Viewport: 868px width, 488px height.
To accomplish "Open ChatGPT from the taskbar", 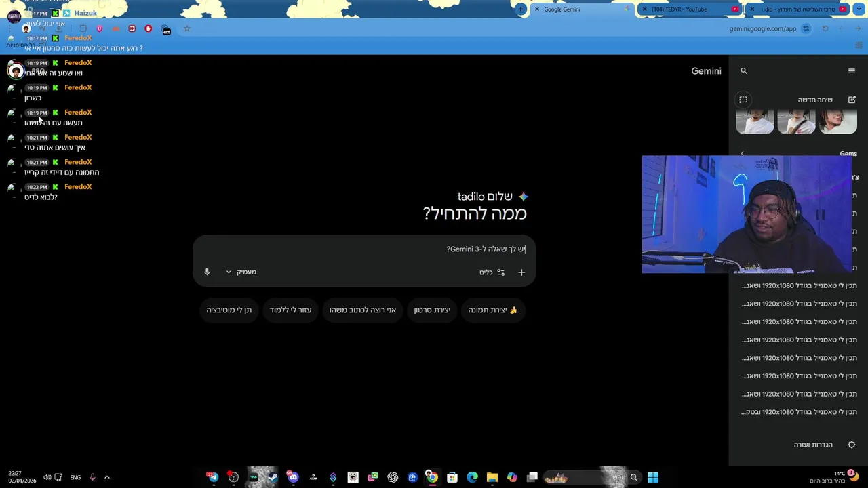I will (x=393, y=477).
